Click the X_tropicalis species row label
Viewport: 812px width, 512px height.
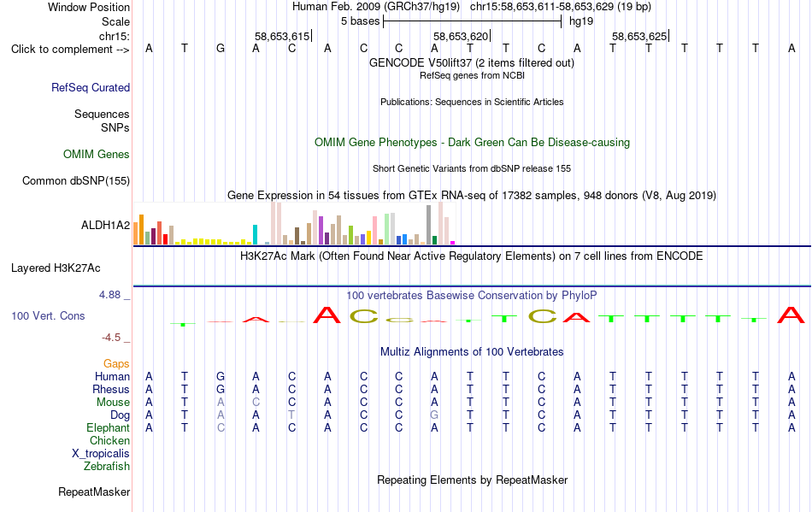(101, 454)
